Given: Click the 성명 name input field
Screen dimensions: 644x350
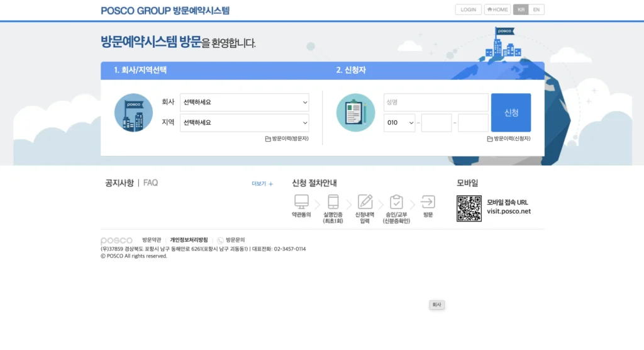Looking at the screenshot, I should pyautogui.click(x=436, y=102).
